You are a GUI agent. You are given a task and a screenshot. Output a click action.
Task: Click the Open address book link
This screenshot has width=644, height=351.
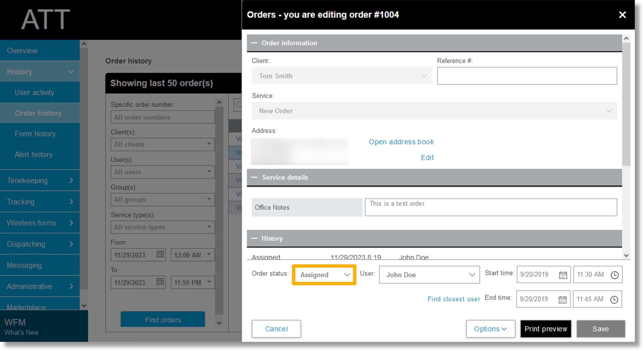401,141
